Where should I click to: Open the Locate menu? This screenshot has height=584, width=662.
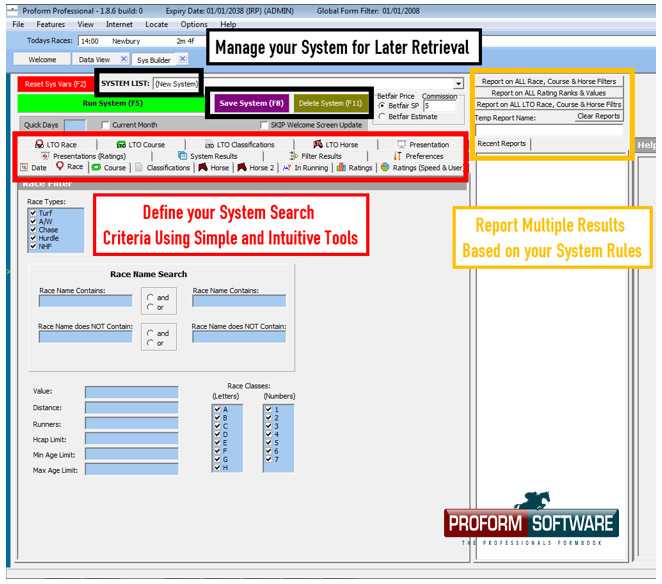click(157, 24)
